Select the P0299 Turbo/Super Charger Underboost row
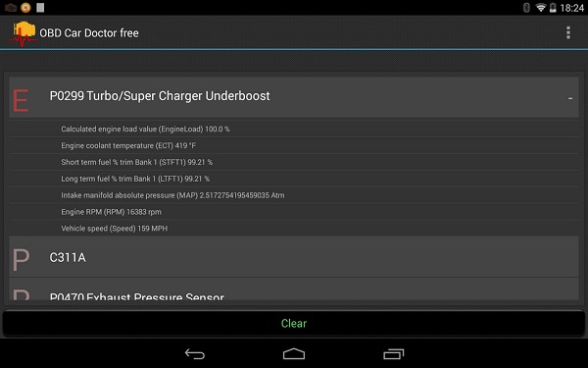This screenshot has height=368, width=588. pos(294,97)
